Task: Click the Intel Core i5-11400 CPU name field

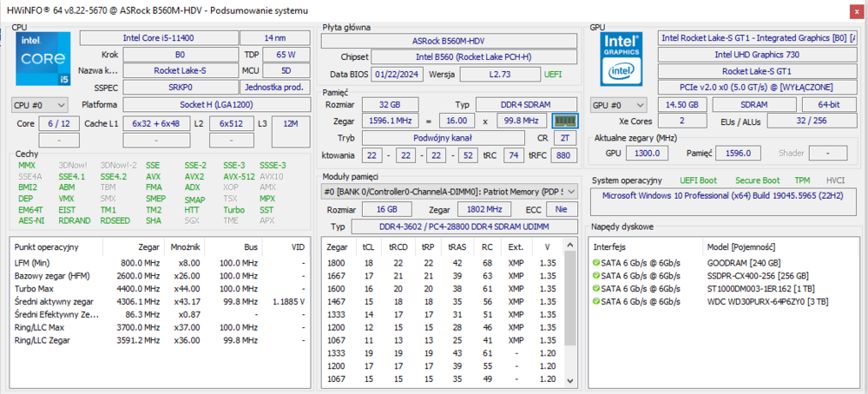Action: click(x=158, y=37)
